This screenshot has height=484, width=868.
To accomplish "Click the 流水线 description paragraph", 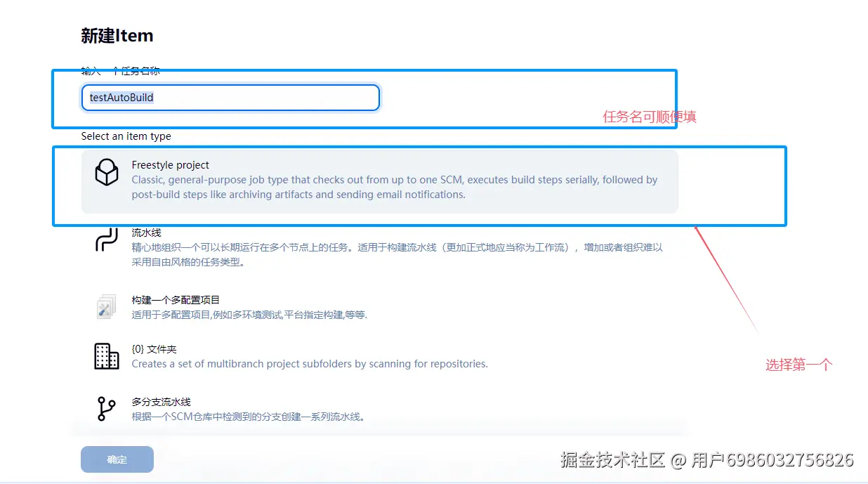I will pos(397,255).
